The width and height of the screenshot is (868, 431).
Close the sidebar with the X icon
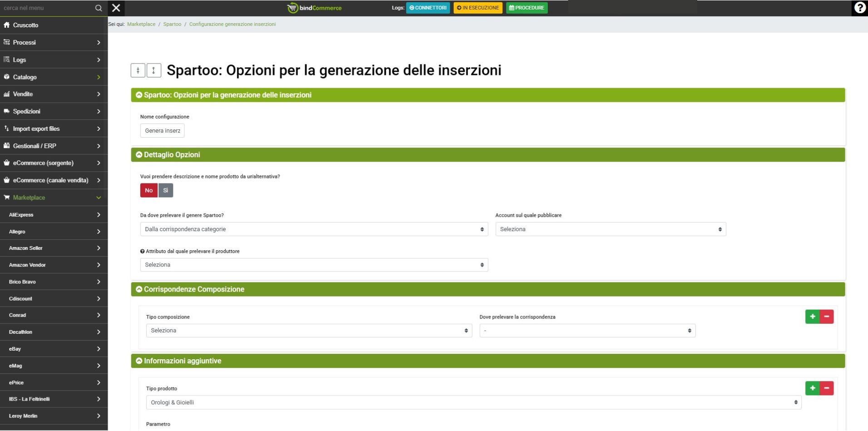point(116,8)
